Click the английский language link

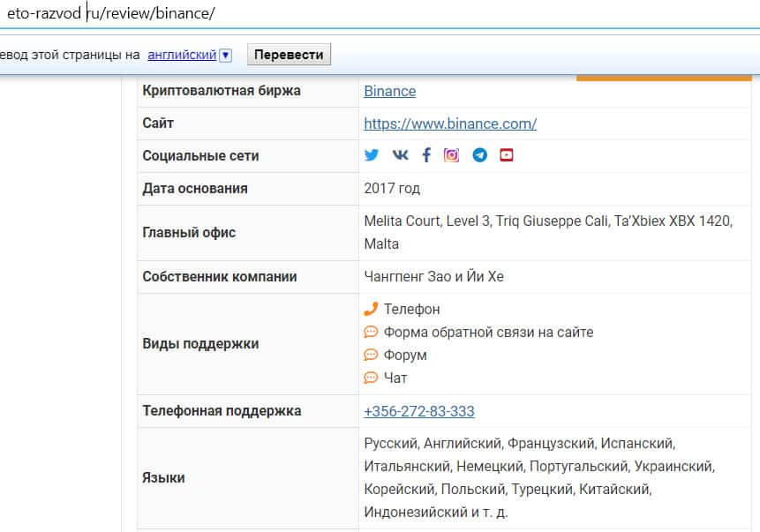tap(182, 55)
